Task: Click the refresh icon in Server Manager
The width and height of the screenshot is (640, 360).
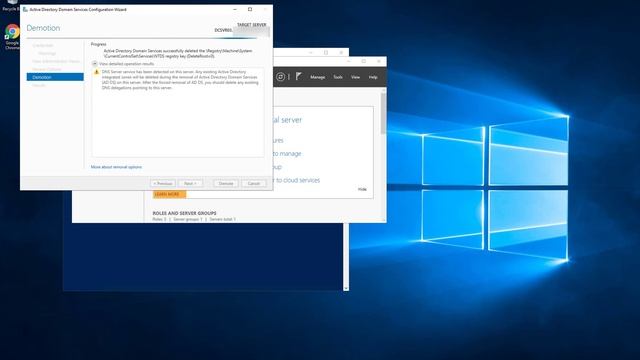Action: tap(280, 77)
